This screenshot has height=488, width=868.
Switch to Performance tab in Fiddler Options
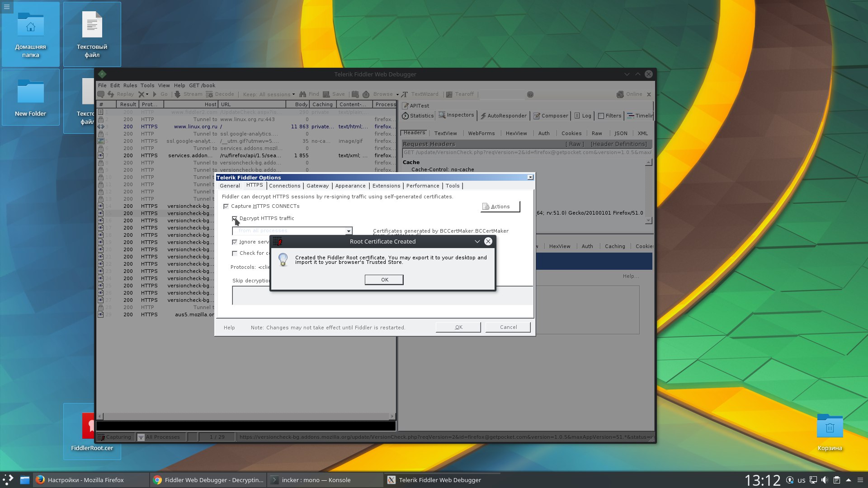coord(422,186)
